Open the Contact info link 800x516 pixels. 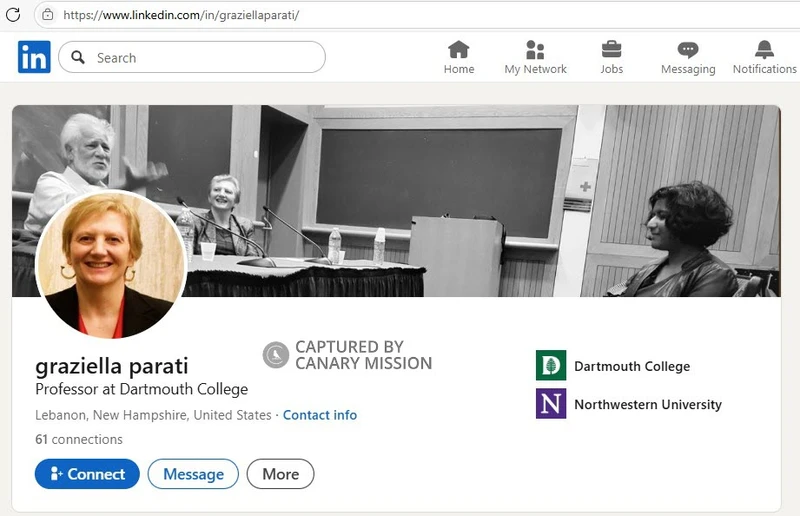[x=320, y=415]
